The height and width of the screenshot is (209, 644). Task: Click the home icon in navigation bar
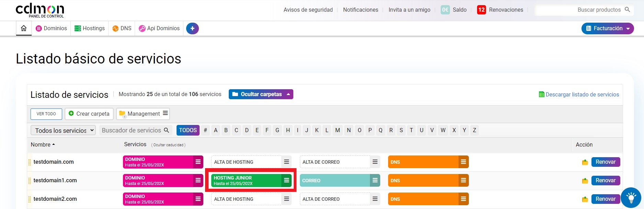point(24,28)
